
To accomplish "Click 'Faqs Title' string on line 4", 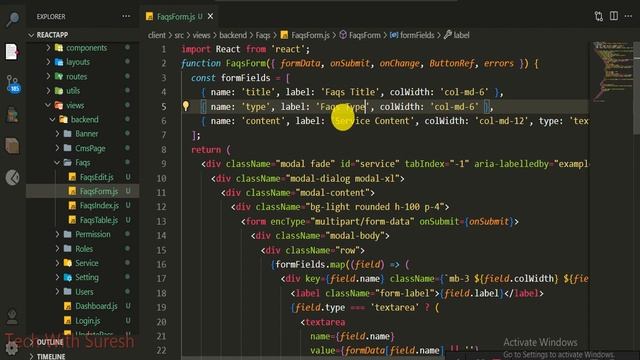I will tap(350, 92).
